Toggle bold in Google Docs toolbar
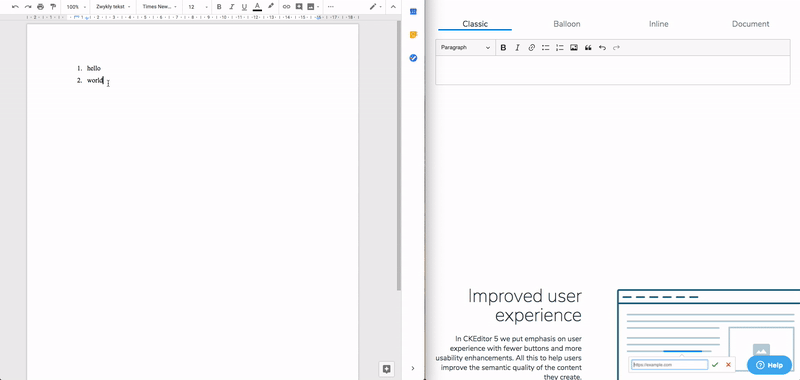This screenshot has height=380, width=800. tap(219, 7)
